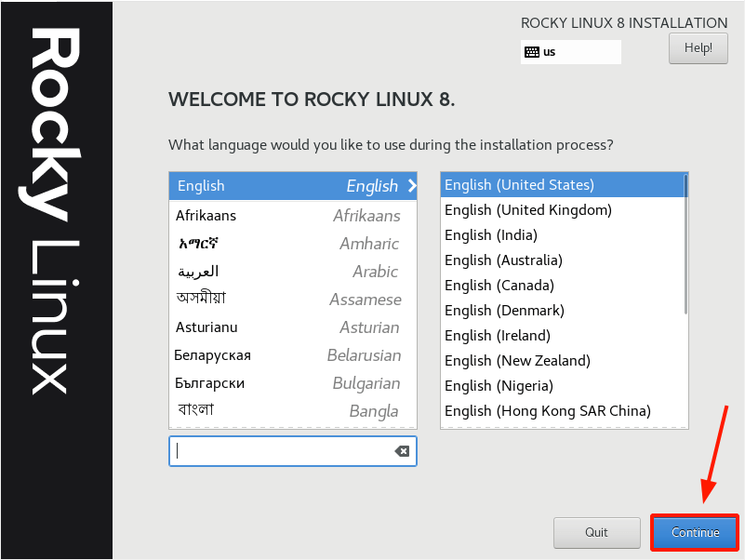This screenshot has width=745, height=560.
Task: Clear the language search field
Action: (402, 451)
